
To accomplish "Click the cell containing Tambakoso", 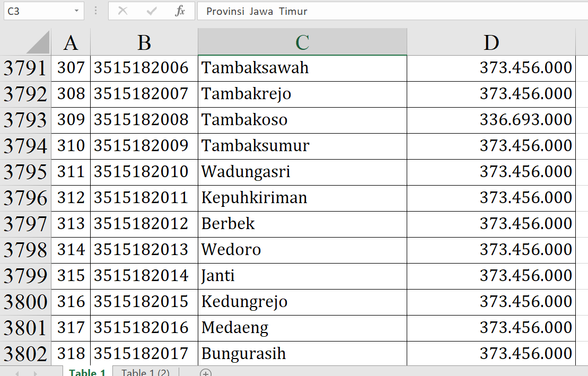I will 302,120.
